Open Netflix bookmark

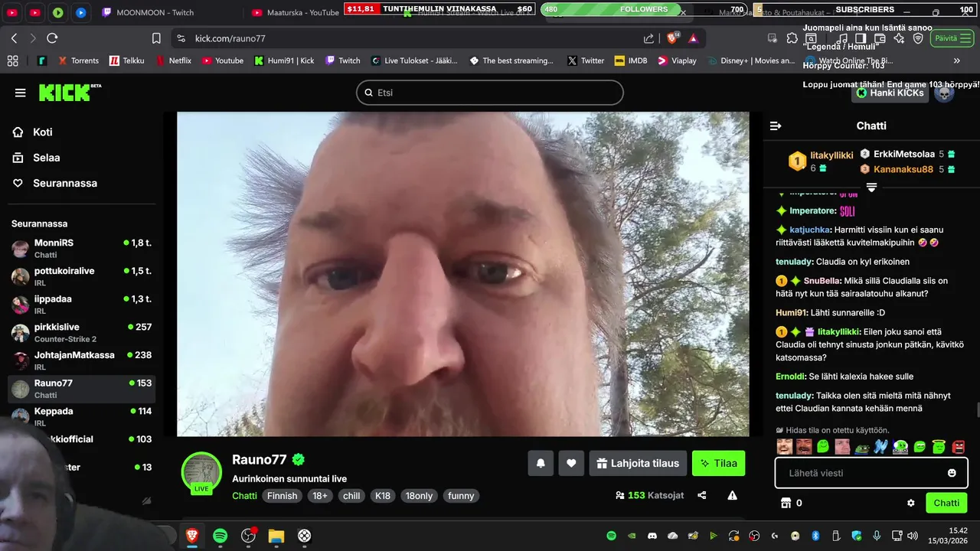[x=174, y=60]
